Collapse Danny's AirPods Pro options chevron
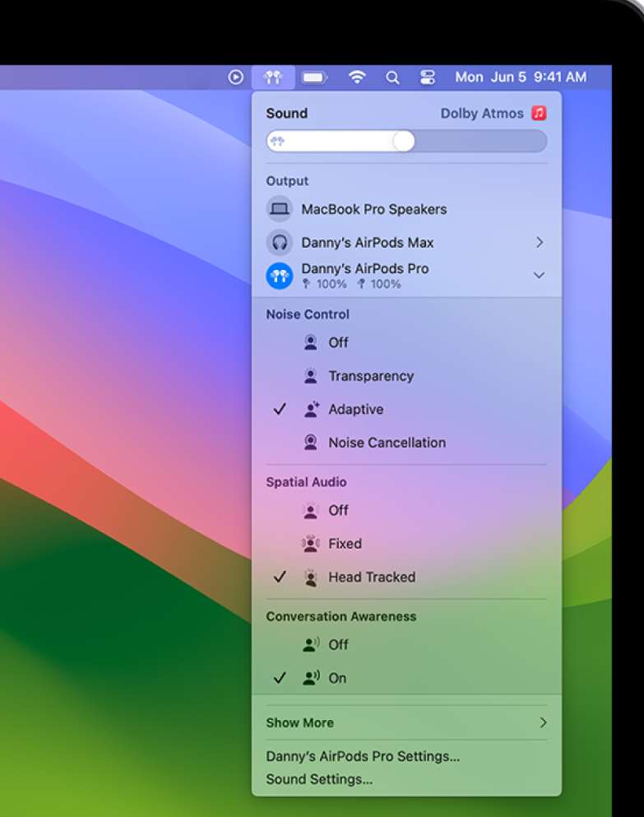 (540, 276)
